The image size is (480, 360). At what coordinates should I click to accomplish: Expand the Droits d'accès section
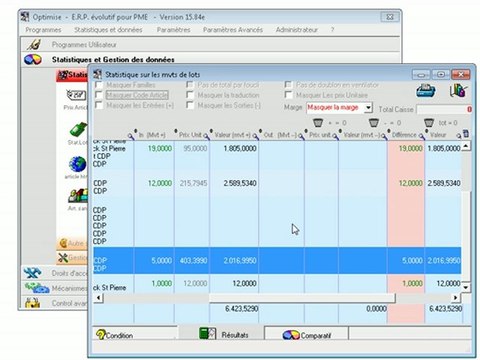point(54,273)
